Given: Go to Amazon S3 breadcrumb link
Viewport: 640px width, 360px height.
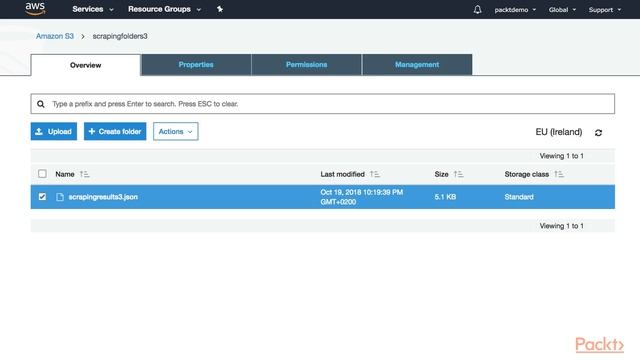Looking at the screenshot, I should click(55, 36).
